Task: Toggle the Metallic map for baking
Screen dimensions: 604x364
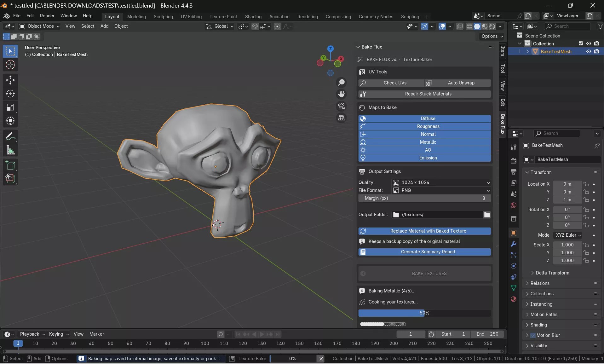Action: 425,142
